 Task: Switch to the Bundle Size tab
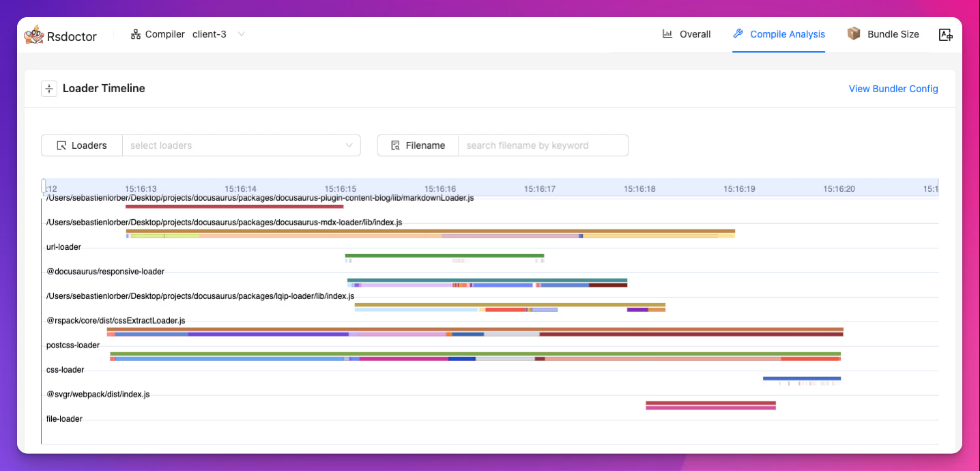coord(893,34)
